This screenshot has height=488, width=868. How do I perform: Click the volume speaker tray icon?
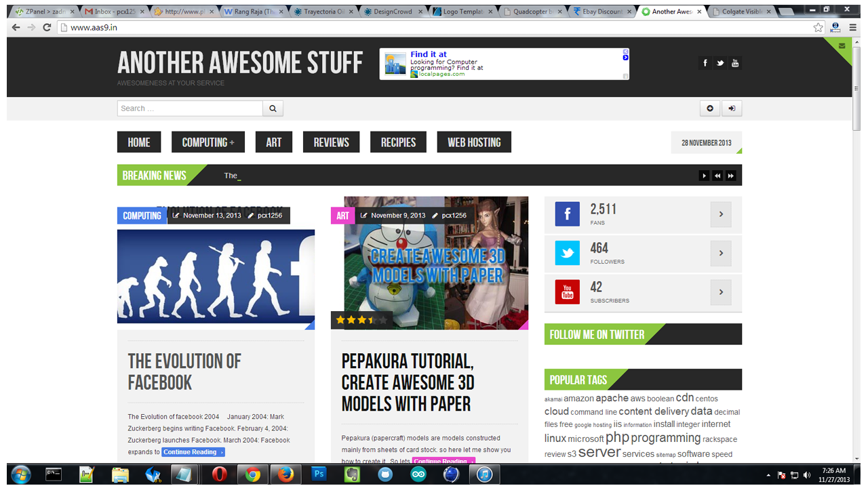click(x=806, y=476)
